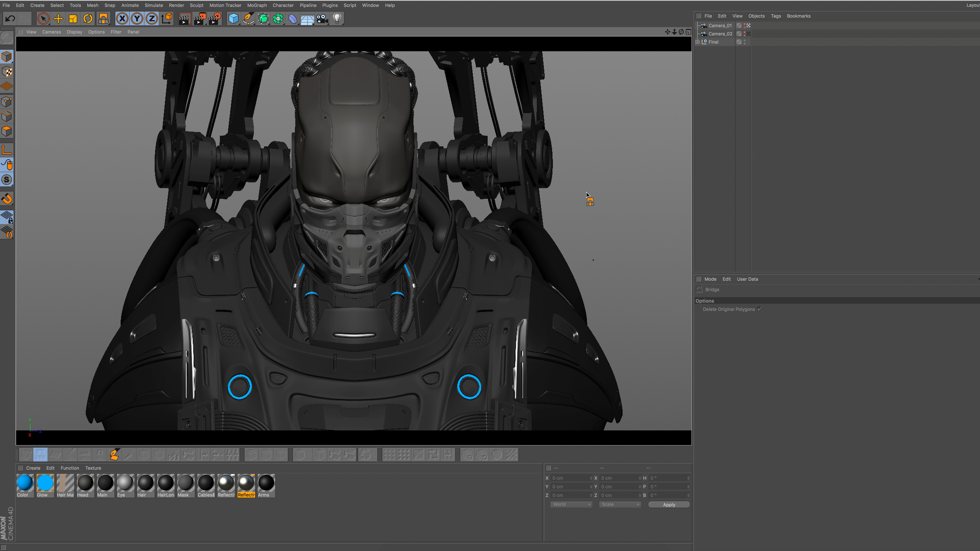Render to Picture Viewer
980x551 pixels.
point(200,18)
